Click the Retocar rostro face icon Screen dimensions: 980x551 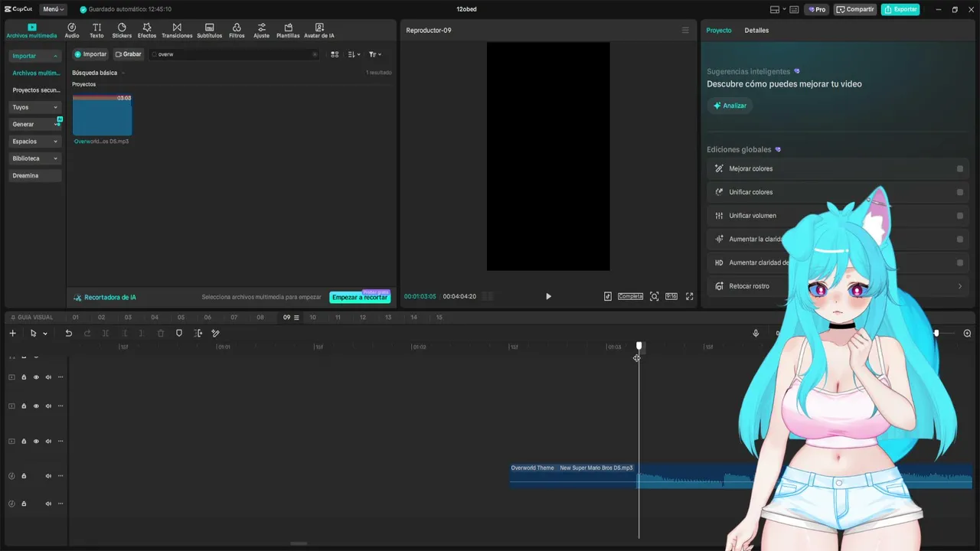[x=719, y=286]
